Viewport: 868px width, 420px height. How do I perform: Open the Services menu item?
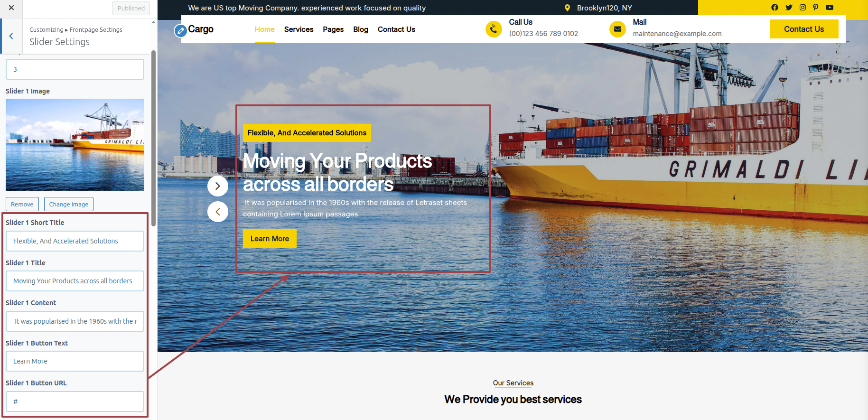click(x=299, y=29)
